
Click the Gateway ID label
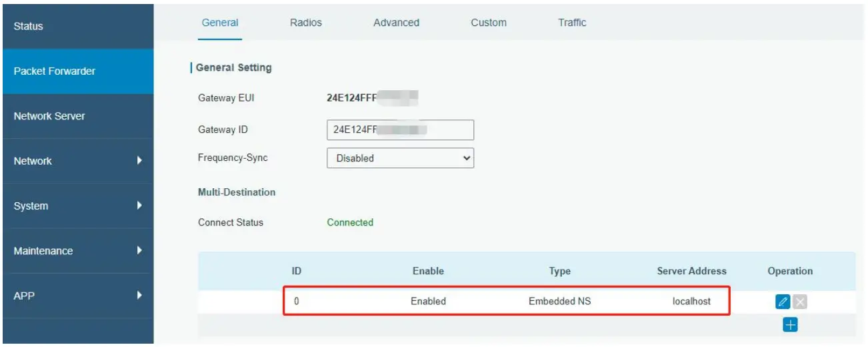tap(223, 129)
